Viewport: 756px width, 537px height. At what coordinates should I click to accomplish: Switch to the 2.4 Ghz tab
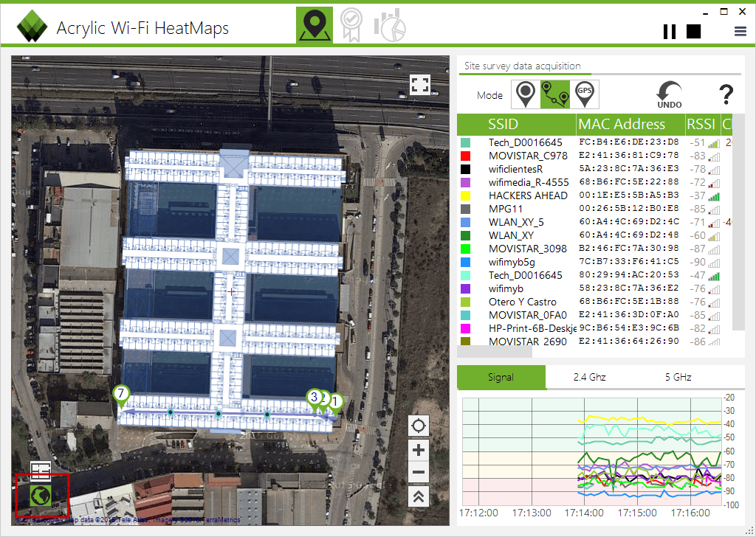(590, 377)
